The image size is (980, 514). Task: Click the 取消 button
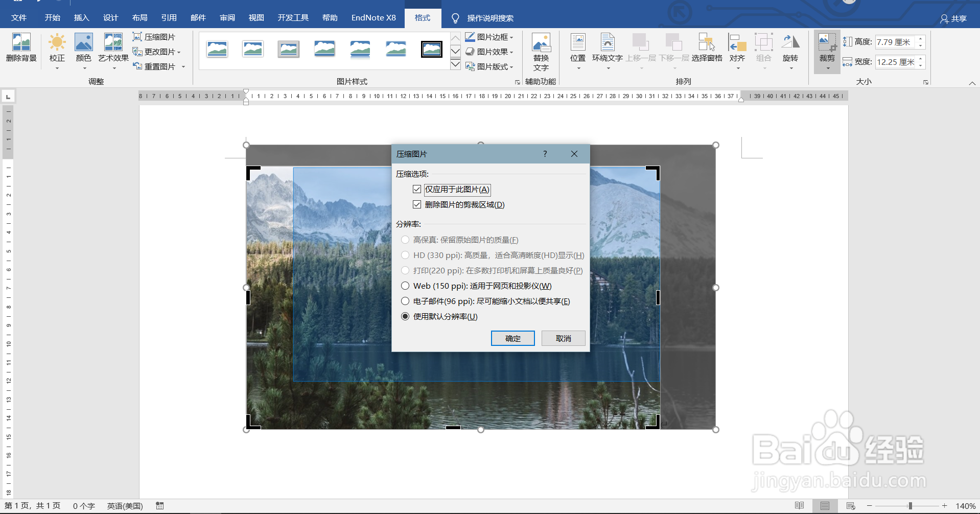point(563,338)
